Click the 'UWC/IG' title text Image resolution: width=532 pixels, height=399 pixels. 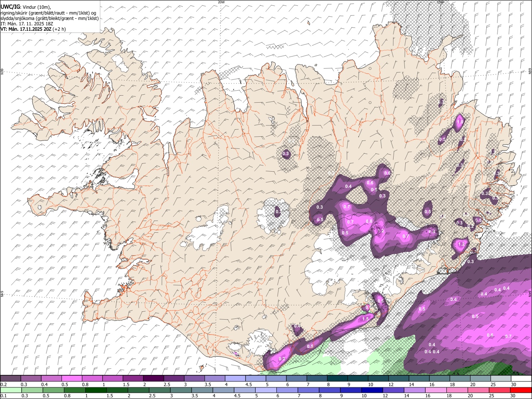tap(10, 7)
